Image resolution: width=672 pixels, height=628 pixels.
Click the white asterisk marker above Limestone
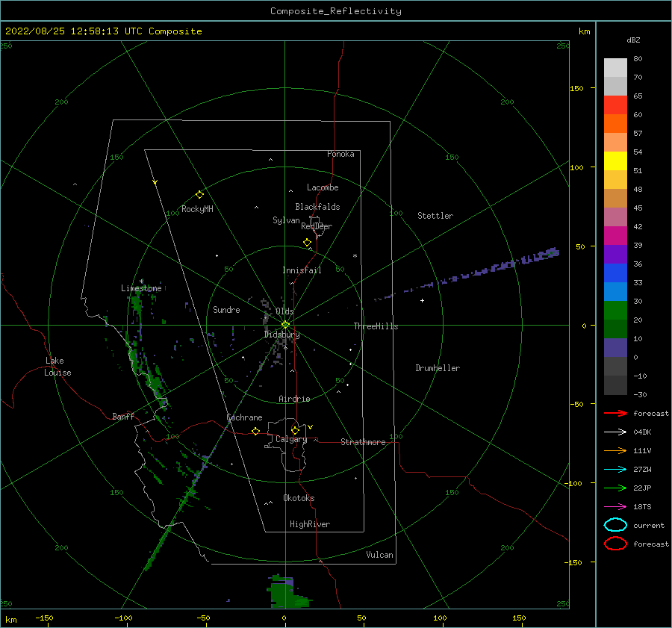pos(141,282)
